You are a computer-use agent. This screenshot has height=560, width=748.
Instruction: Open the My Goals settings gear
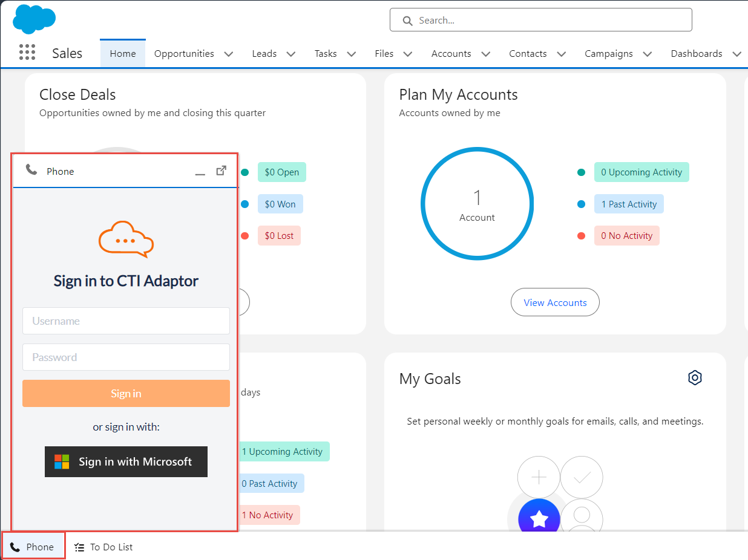pos(695,377)
